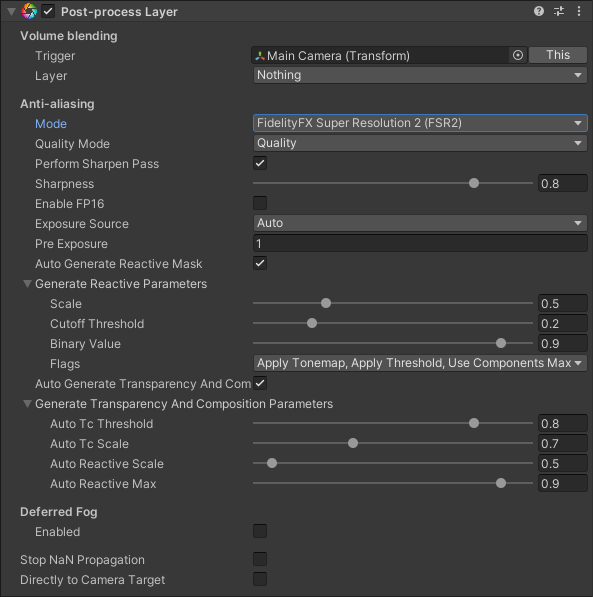This screenshot has width=593, height=597.
Task: Click the Auto Tc Scale value field
Action: (563, 444)
